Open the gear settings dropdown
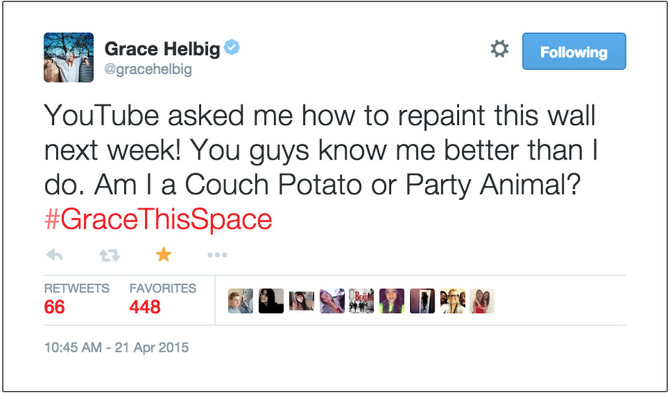670x393 pixels. click(x=500, y=49)
